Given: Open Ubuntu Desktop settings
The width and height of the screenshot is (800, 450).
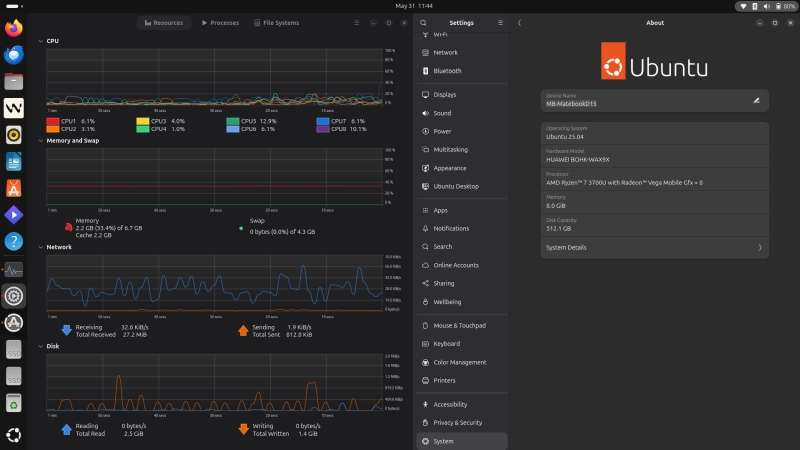Looking at the screenshot, I should click(x=462, y=187).
